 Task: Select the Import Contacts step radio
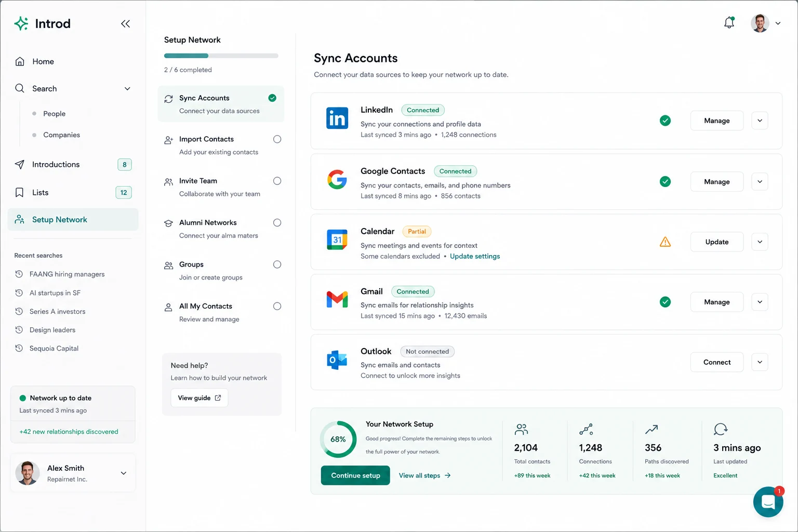coord(277,139)
